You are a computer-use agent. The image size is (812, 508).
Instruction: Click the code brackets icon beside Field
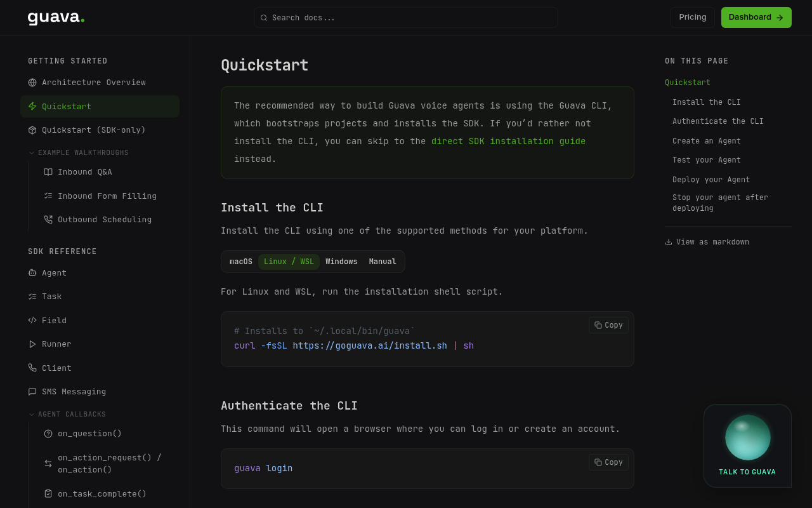32,320
